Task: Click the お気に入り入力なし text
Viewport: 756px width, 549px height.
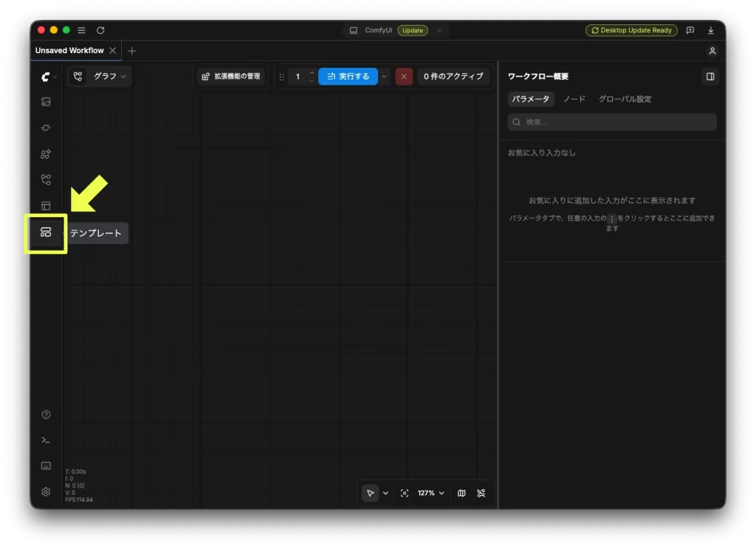Action: [541, 153]
